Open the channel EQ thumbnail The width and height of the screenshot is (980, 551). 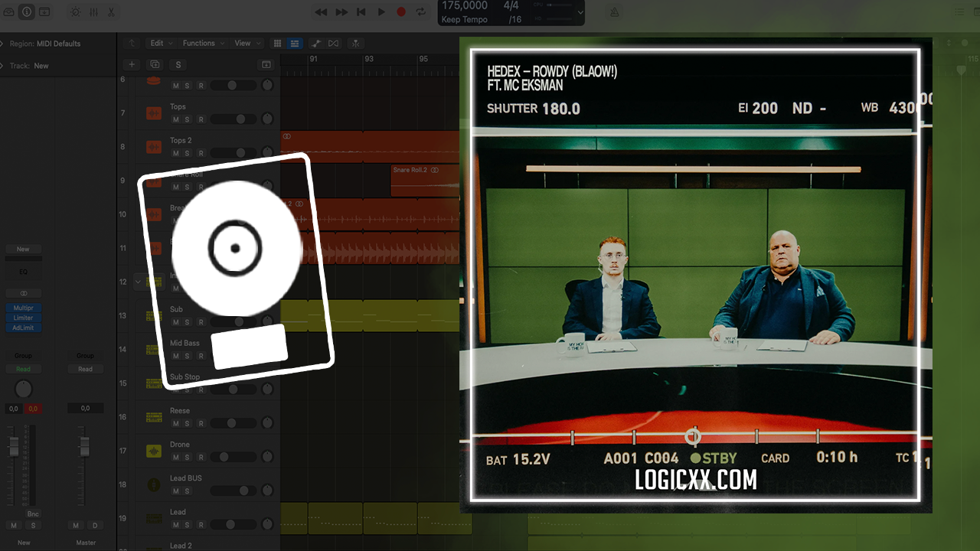(23, 272)
